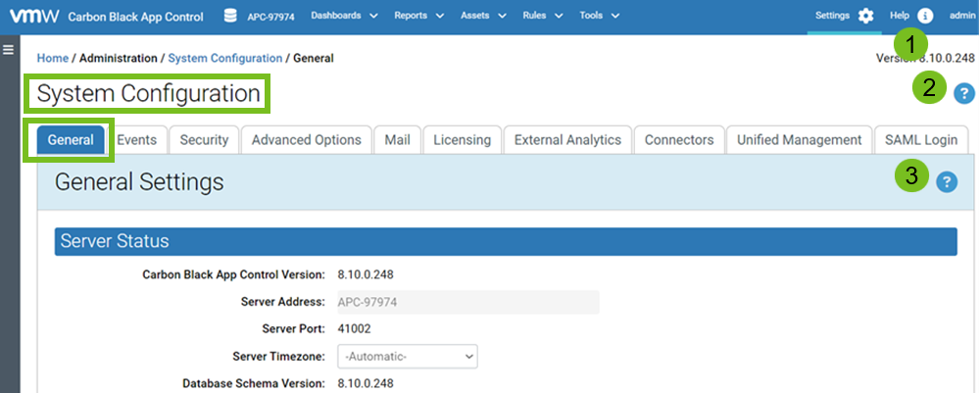Open the SAML Login tab
The height and width of the screenshot is (393, 980).
pyautogui.click(x=921, y=140)
